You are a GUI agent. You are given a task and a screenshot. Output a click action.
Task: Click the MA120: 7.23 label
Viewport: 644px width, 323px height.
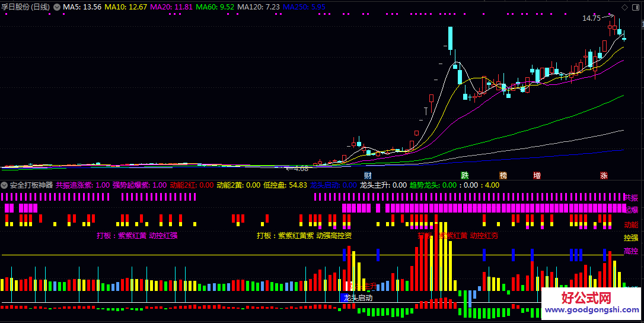(x=259, y=7)
